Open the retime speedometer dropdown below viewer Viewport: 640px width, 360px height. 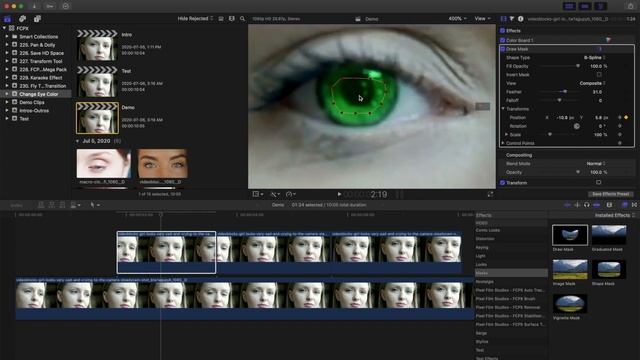click(x=291, y=194)
